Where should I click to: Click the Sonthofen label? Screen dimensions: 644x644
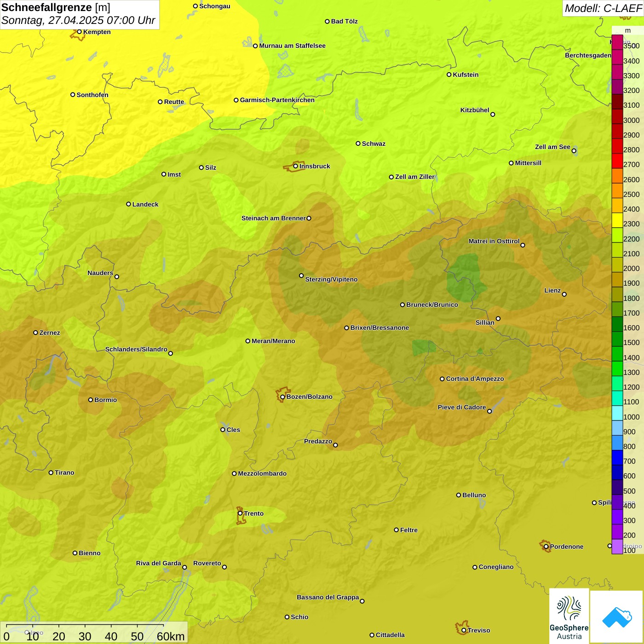coord(92,95)
